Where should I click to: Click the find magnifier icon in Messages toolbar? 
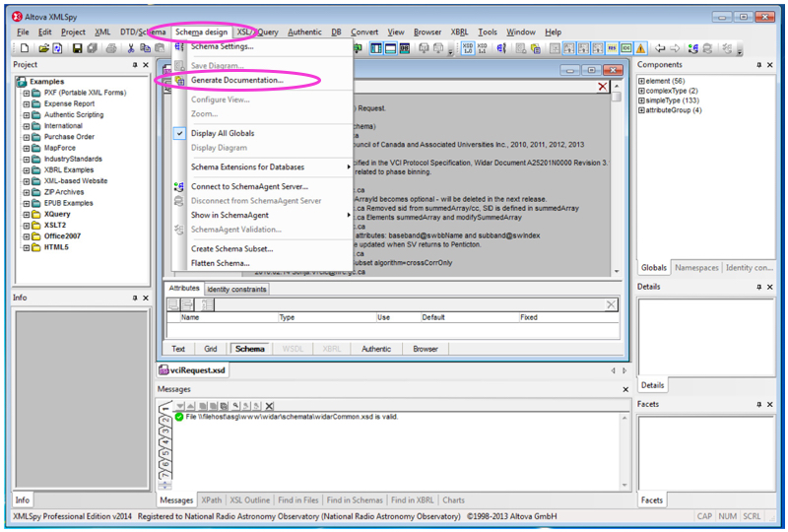[x=235, y=406]
